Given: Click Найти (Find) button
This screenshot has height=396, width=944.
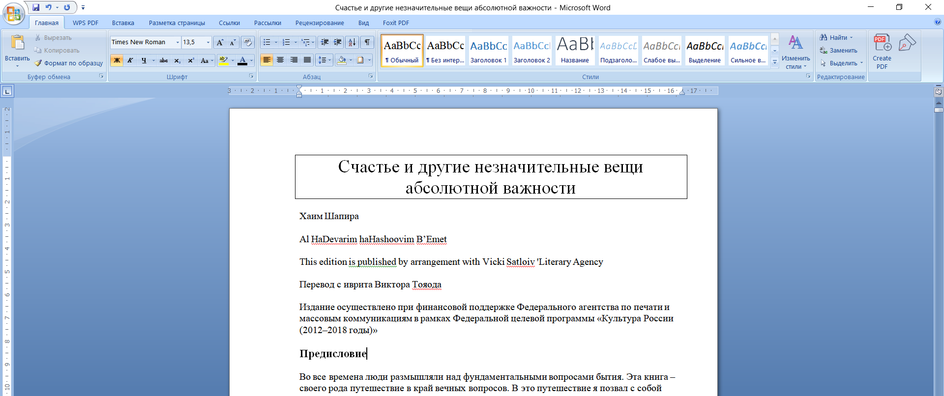Looking at the screenshot, I should 836,37.
